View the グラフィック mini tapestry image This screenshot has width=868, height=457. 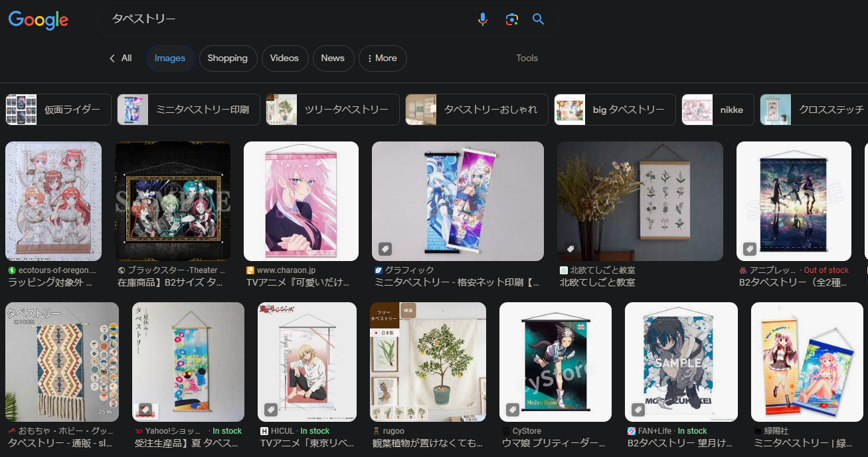coord(458,201)
